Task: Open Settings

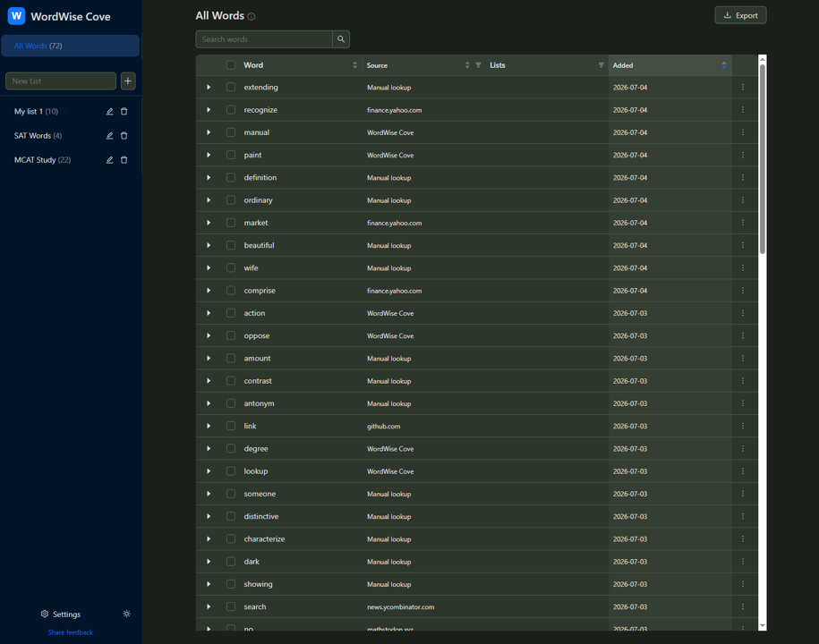Action: [x=61, y=614]
